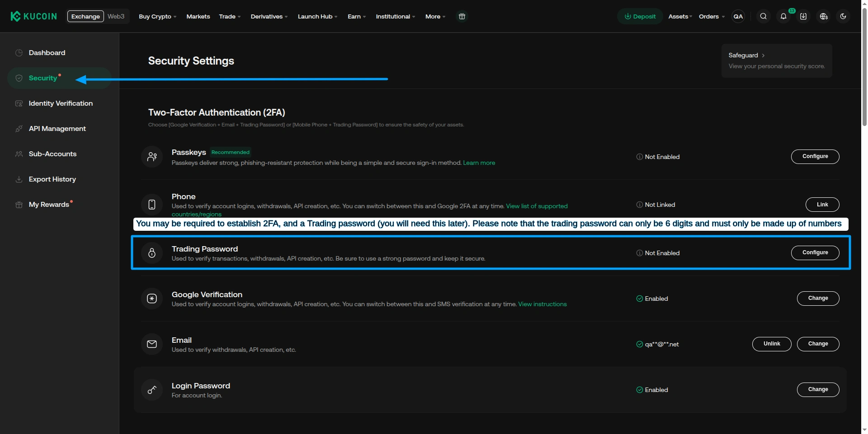Viewport: 868px width, 434px height.
Task: Click info icon beside Not Linked
Action: pyautogui.click(x=640, y=205)
